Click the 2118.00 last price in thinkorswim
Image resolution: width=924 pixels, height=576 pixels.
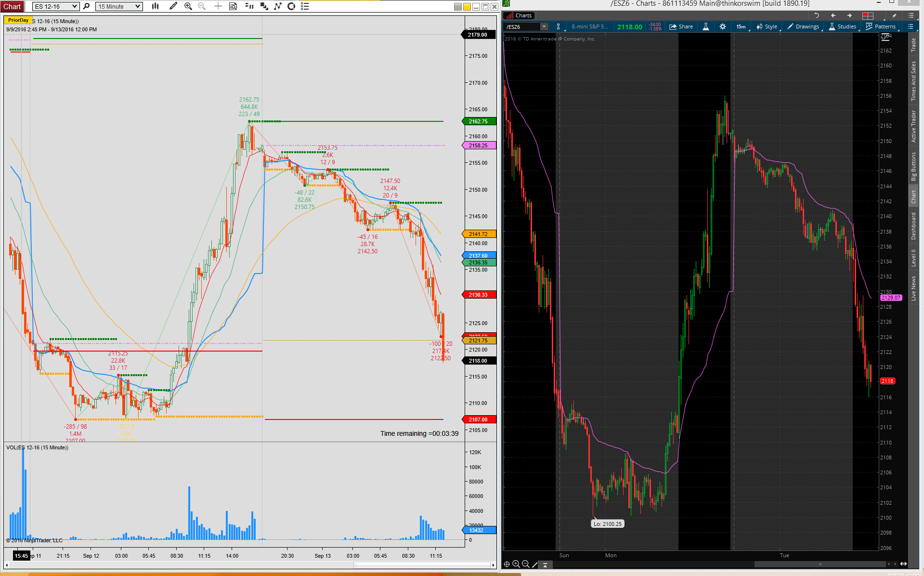click(x=629, y=27)
